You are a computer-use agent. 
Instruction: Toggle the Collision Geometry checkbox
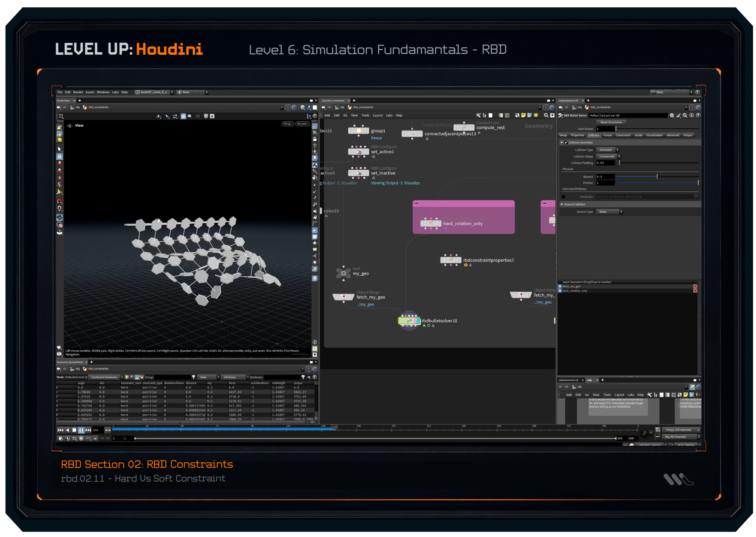coord(566,142)
